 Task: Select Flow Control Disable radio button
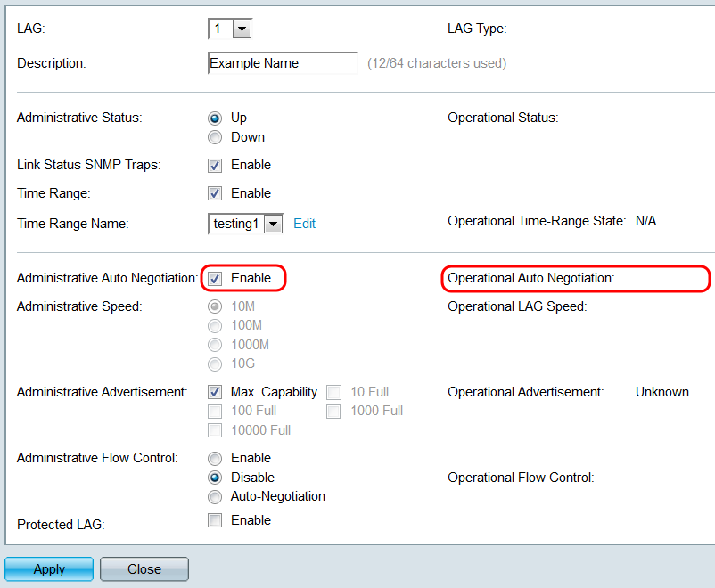[x=215, y=478]
